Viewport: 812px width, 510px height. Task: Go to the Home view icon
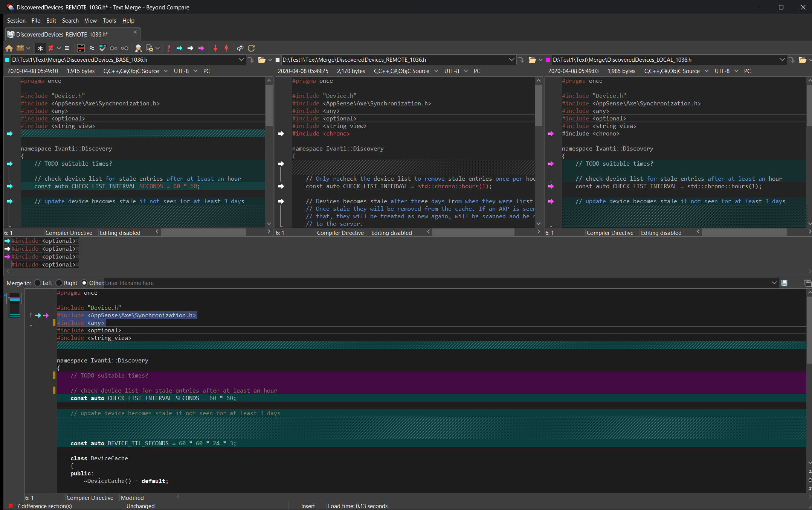click(x=9, y=48)
